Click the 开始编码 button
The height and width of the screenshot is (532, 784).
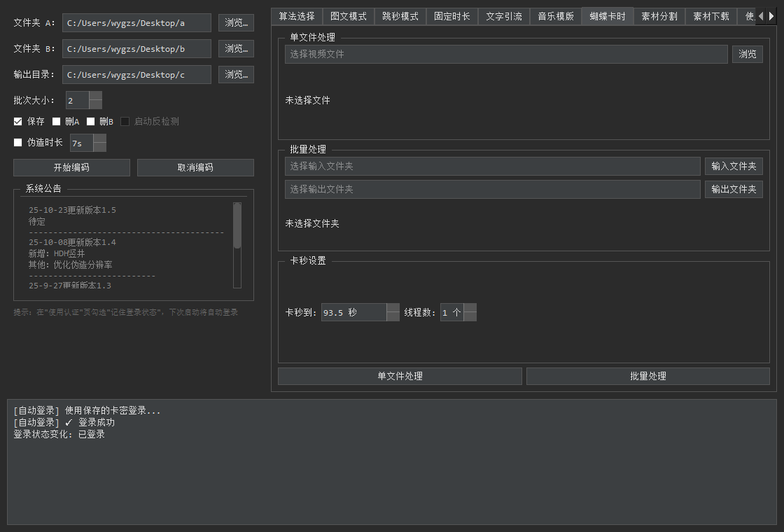71,167
